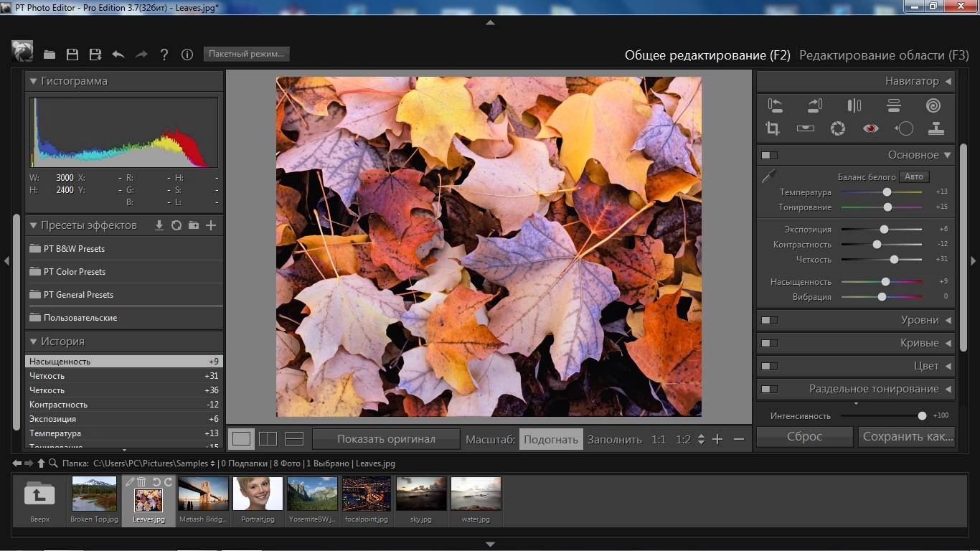Adjust the Температура slider handle

click(887, 192)
